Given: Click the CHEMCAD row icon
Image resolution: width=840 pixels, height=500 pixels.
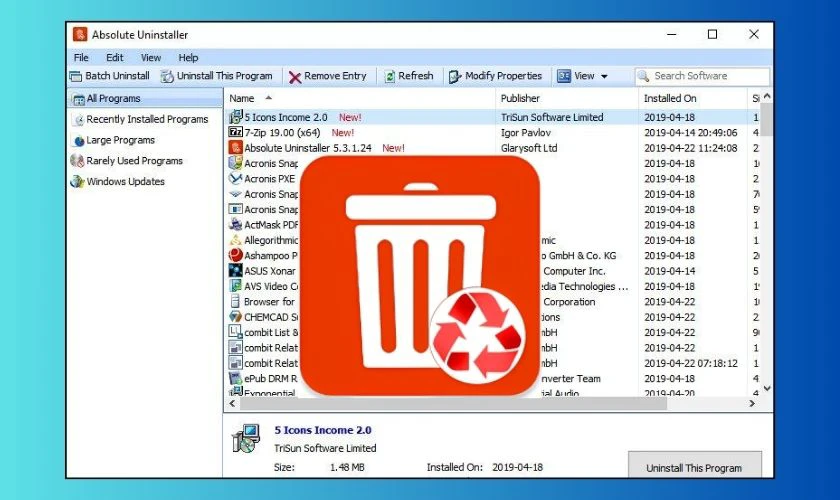Looking at the screenshot, I should 235,317.
